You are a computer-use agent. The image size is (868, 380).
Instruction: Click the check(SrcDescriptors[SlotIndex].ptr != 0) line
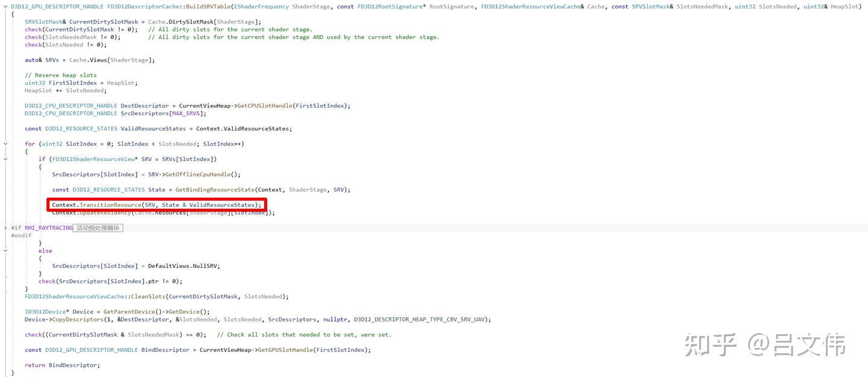(110, 281)
